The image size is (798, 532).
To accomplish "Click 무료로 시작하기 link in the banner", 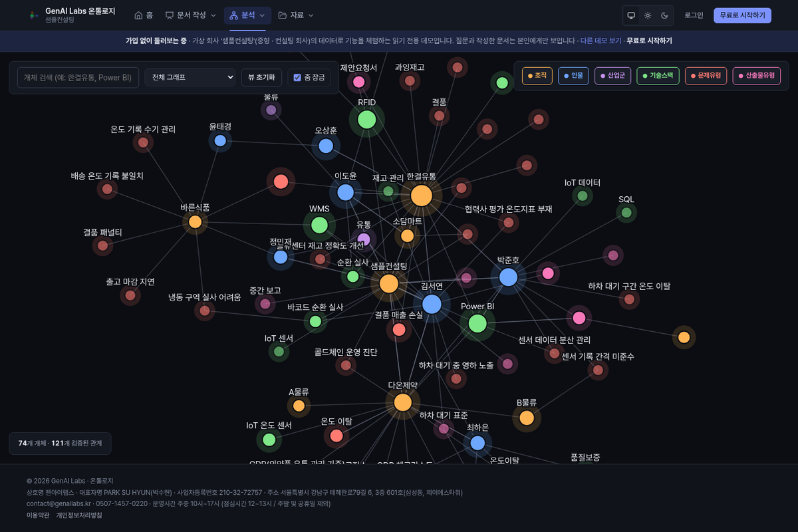I will tap(649, 41).
